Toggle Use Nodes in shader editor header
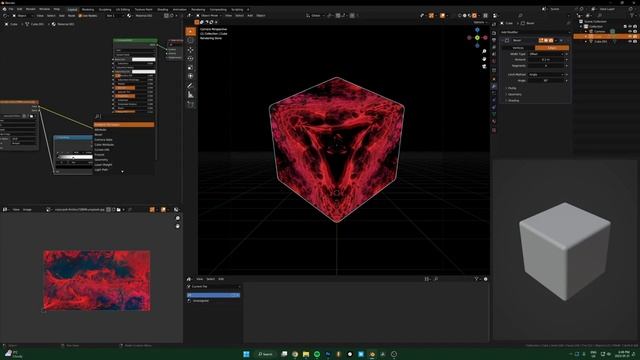 pos(88,16)
